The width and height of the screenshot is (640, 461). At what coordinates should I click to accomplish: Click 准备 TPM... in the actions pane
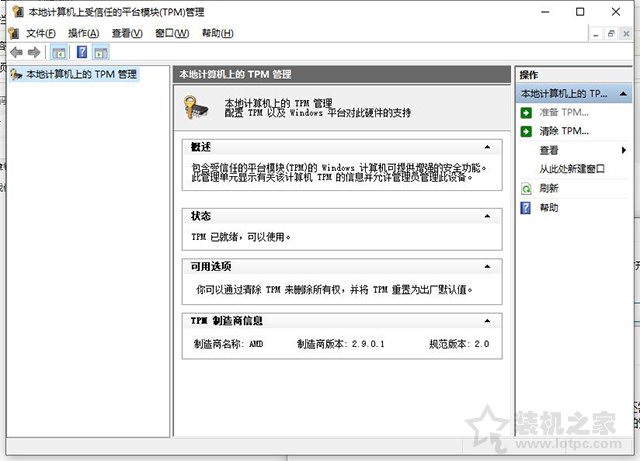pos(563,112)
